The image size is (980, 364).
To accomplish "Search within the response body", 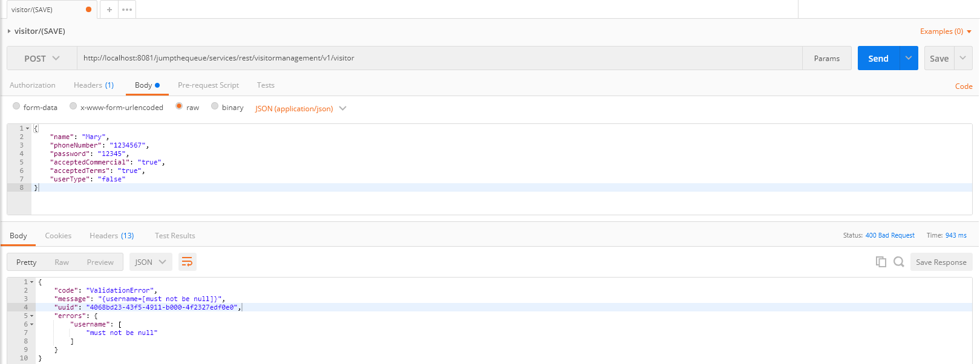I will point(899,262).
